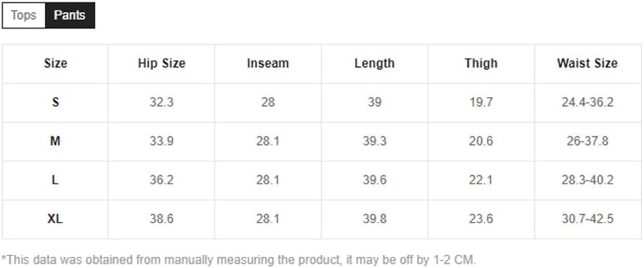Click the XL hip size 38.6 cell
Screen dimensions: 644x268
161,219
